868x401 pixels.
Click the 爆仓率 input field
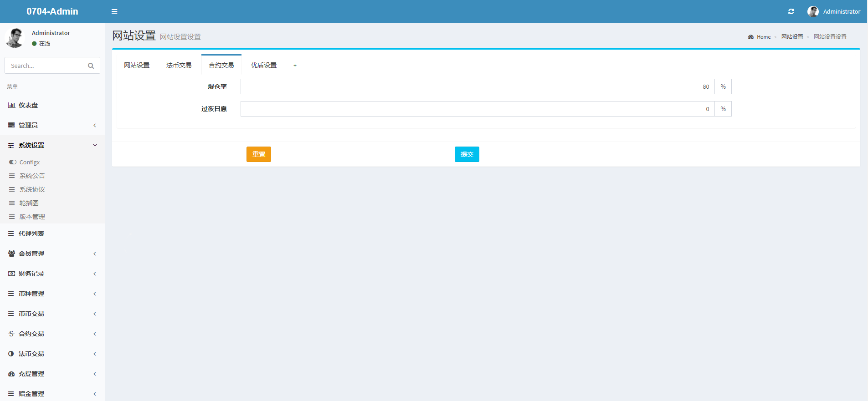point(477,86)
